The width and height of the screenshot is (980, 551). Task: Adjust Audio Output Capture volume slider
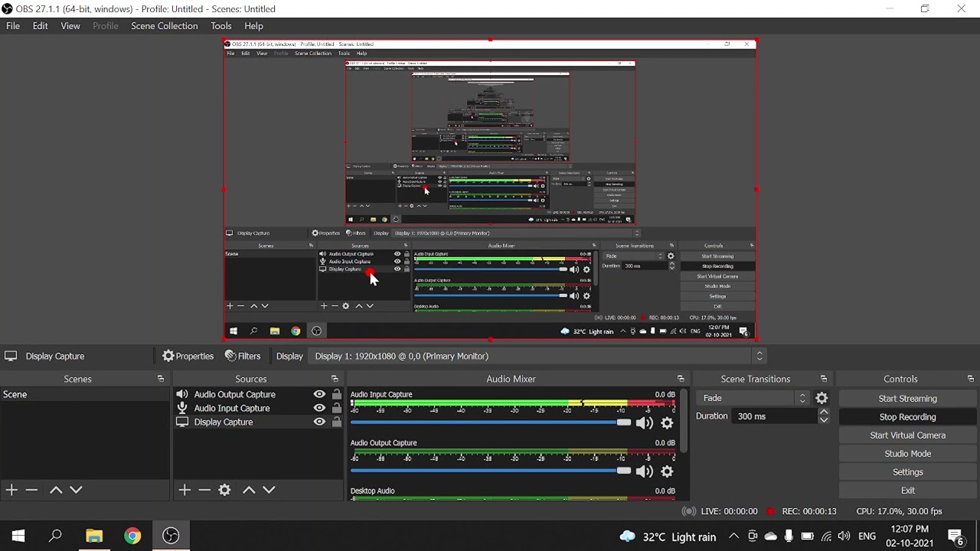click(491, 471)
